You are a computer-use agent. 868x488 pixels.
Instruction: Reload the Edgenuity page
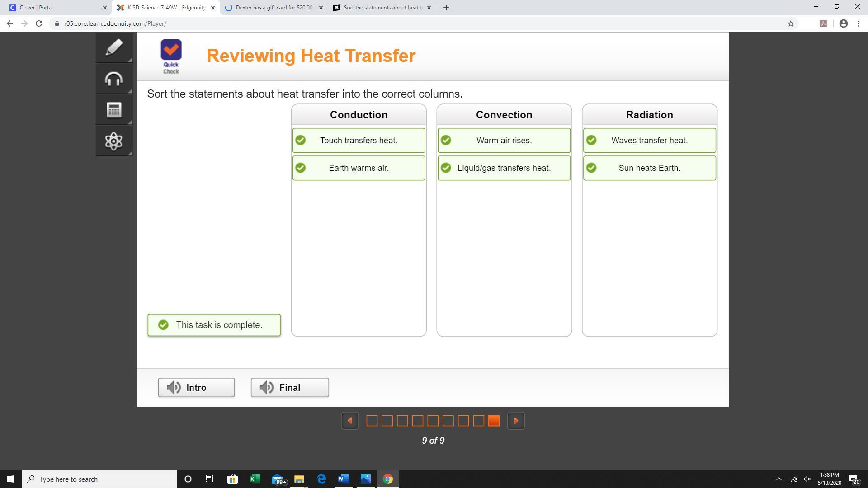39,23
